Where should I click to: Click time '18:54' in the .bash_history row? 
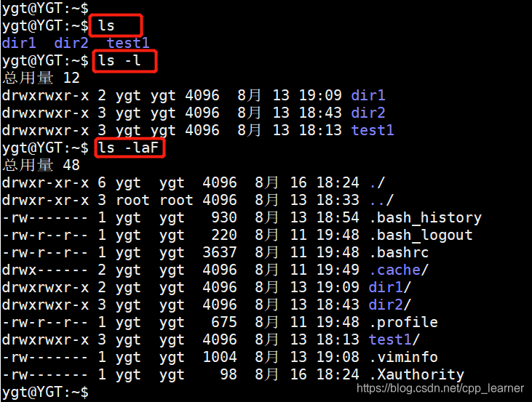click(x=338, y=217)
